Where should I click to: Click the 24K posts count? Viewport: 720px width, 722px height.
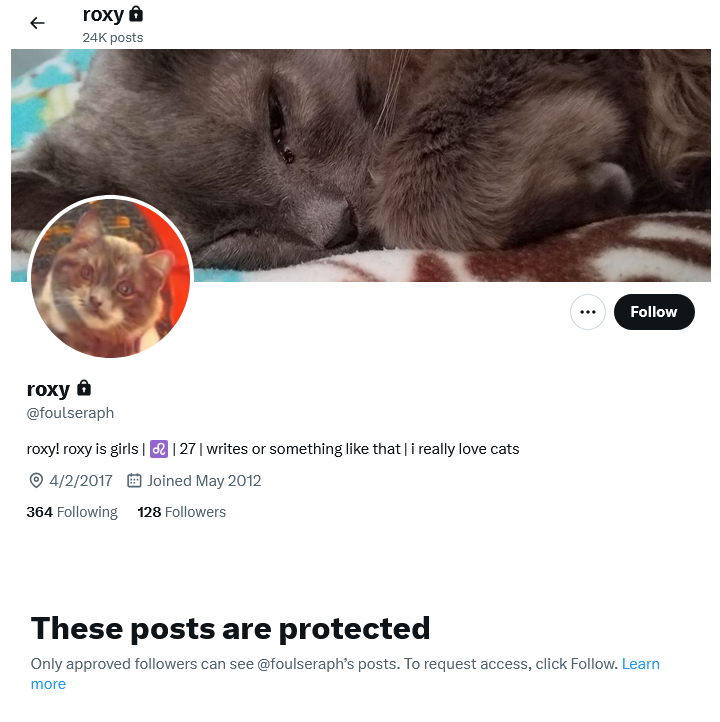coord(113,38)
